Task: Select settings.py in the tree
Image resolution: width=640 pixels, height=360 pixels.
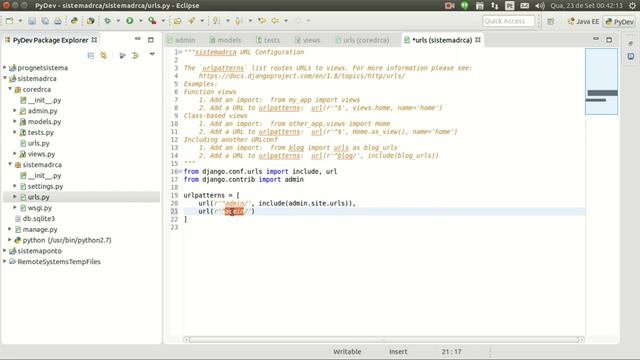Action: click(x=45, y=186)
